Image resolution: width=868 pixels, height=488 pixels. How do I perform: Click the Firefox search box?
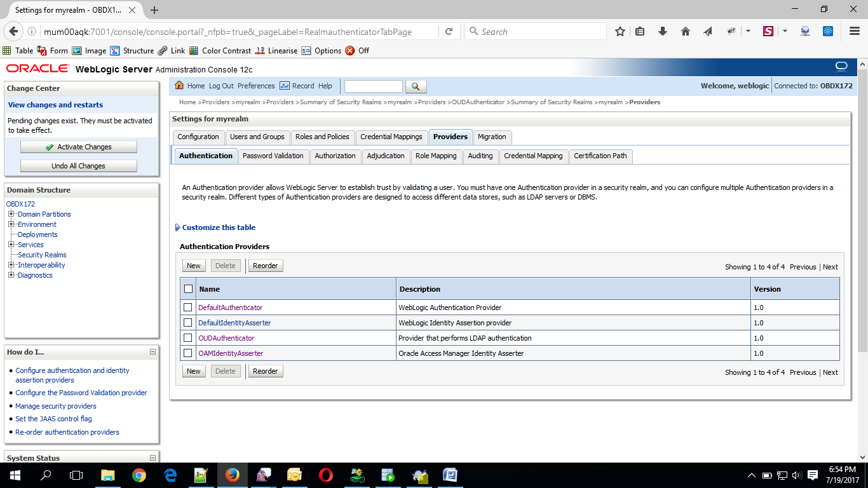(x=536, y=31)
